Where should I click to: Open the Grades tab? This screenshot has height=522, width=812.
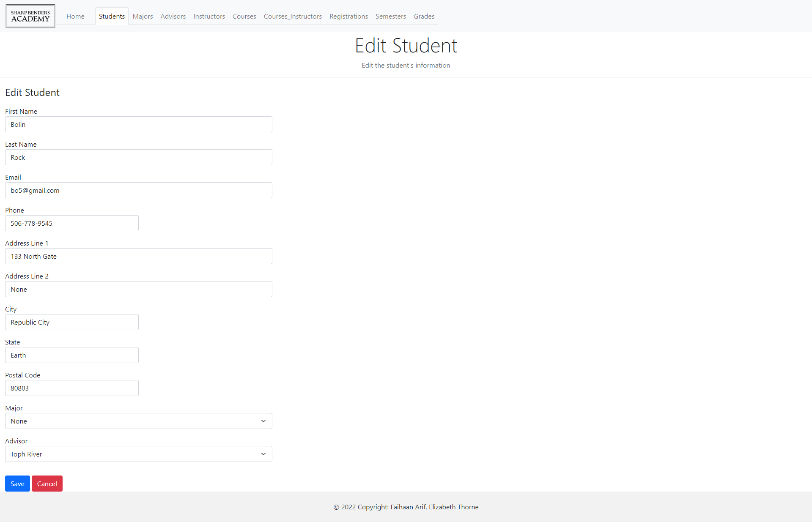point(424,16)
